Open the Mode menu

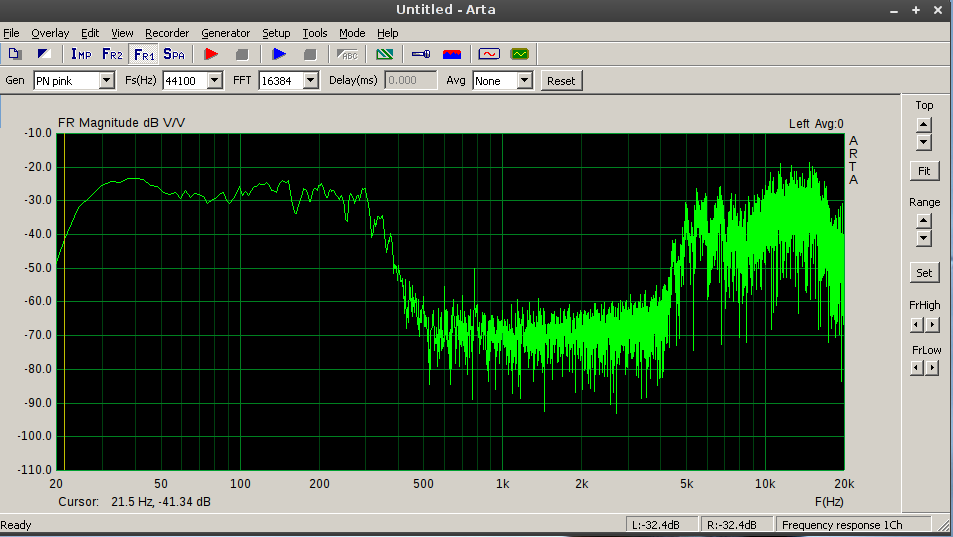[352, 33]
